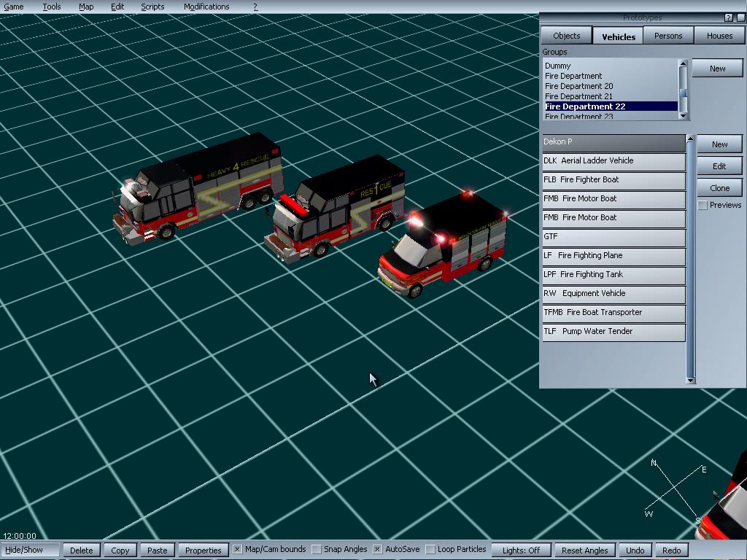Click prototype list scroll down arrow

coord(690,380)
